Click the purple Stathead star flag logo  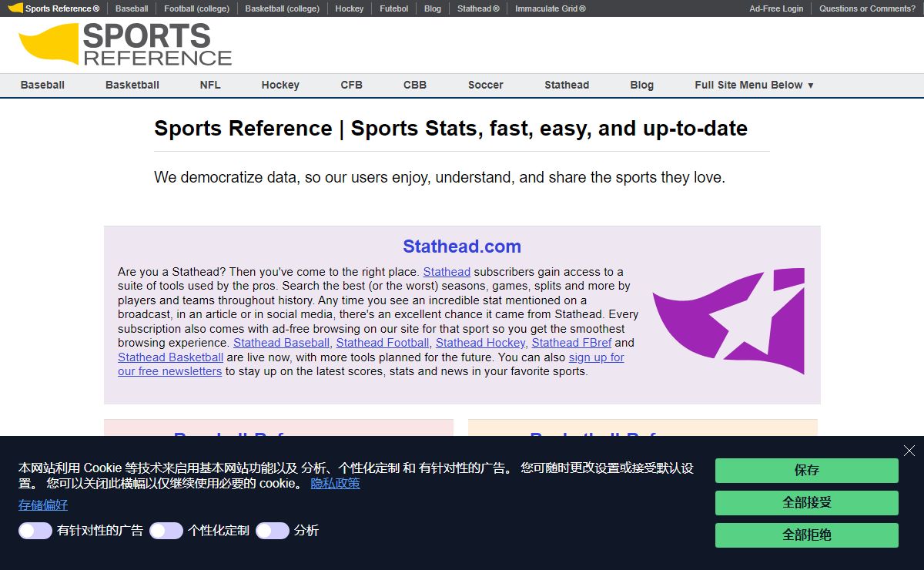pyautogui.click(x=728, y=320)
